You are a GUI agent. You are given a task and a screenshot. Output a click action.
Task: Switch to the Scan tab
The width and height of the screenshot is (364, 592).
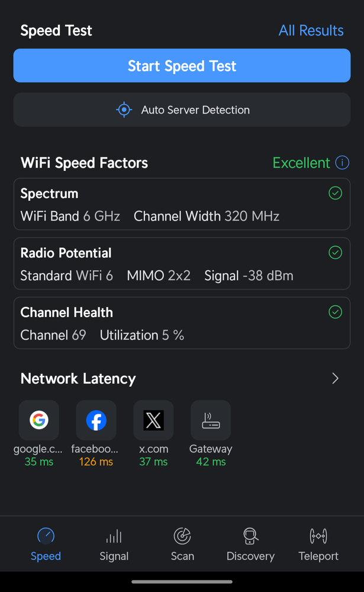[182, 545]
